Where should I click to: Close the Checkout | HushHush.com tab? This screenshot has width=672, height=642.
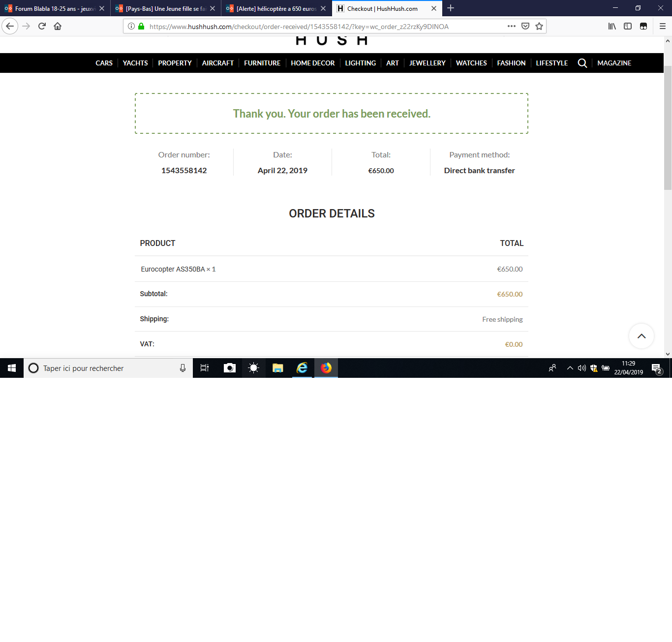[x=434, y=8]
